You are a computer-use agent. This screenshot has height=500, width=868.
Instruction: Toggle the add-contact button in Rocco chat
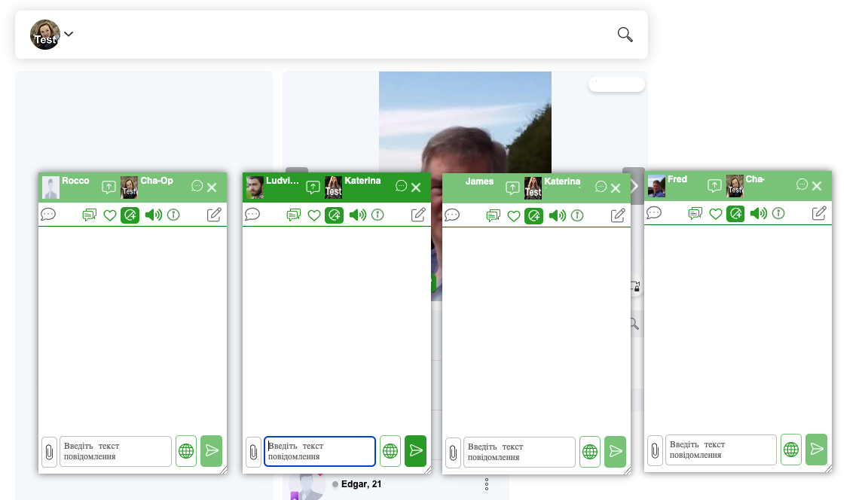130,215
